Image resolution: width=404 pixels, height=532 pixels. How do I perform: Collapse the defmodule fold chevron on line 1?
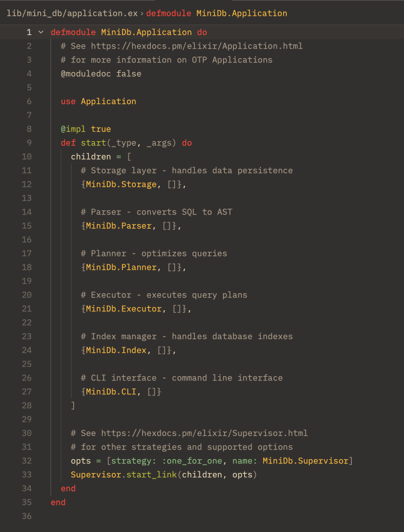click(40, 32)
